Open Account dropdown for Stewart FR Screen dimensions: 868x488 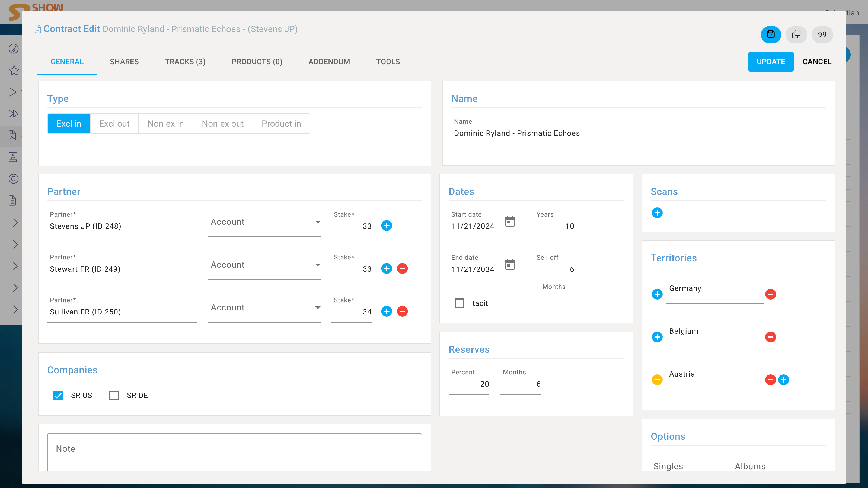[x=264, y=265]
